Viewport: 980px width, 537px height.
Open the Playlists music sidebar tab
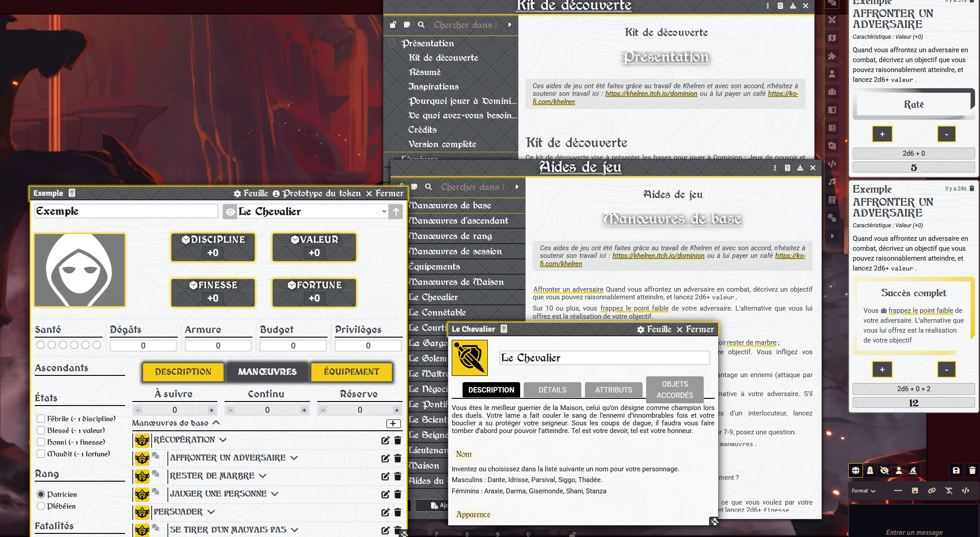pos(832,182)
